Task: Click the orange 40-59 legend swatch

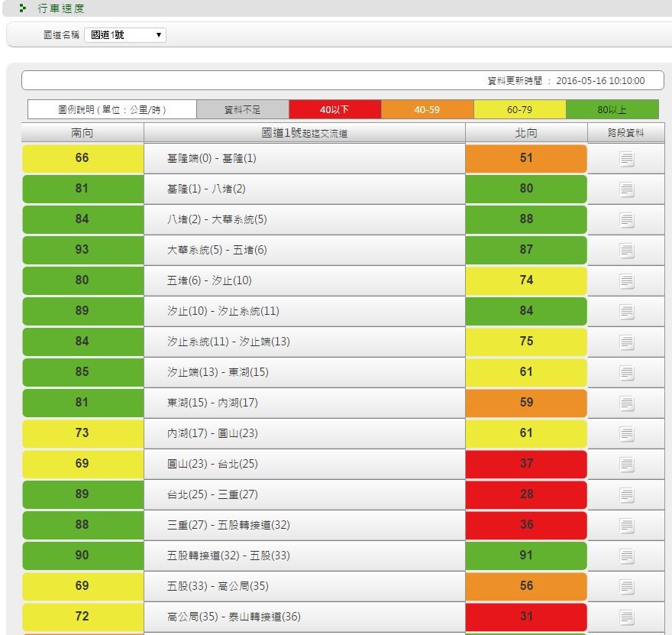Action: [427, 109]
